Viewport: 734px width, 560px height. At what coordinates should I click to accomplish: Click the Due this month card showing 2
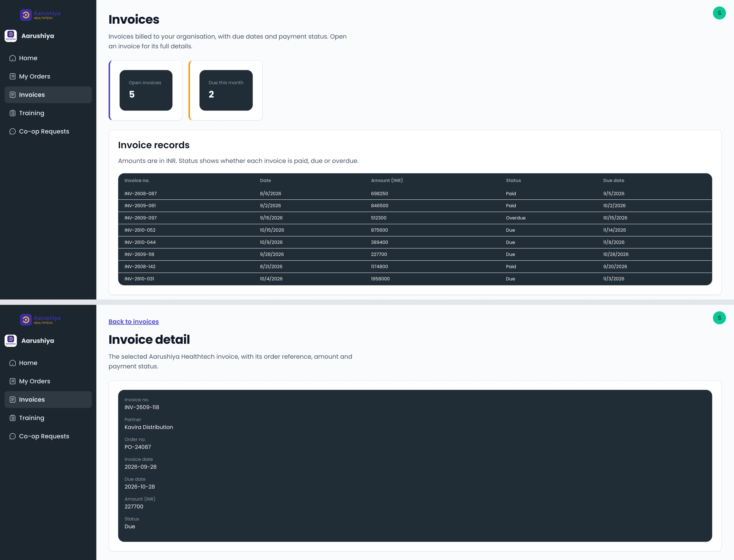coord(226,90)
